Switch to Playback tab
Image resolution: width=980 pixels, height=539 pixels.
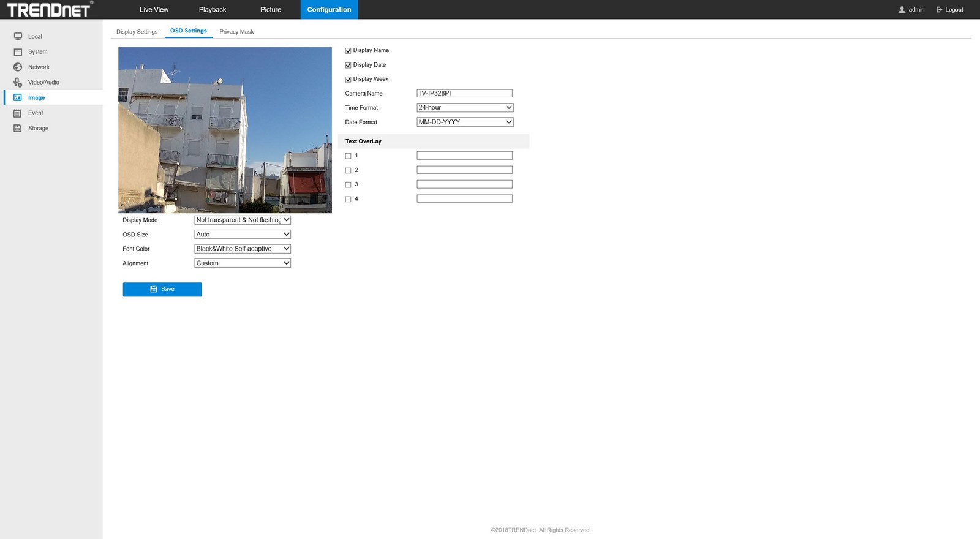[x=213, y=10]
